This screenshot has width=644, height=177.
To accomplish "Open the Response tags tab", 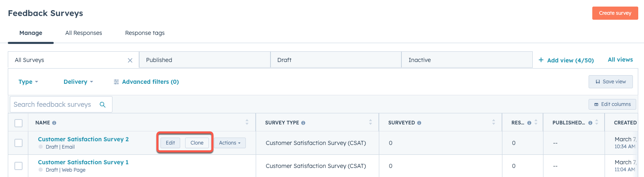I will coord(145,33).
